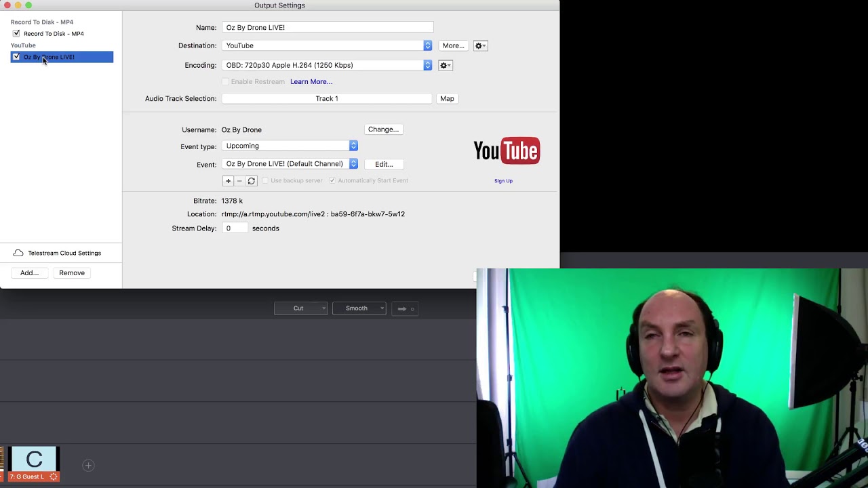Click the transition arrow button

(405, 308)
